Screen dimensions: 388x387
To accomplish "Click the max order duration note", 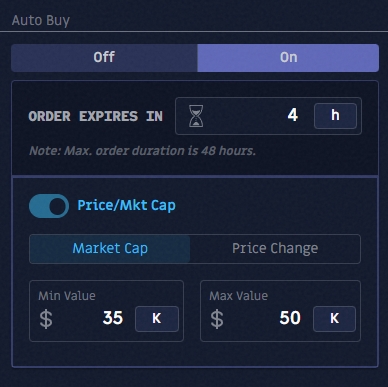I will [x=142, y=151].
